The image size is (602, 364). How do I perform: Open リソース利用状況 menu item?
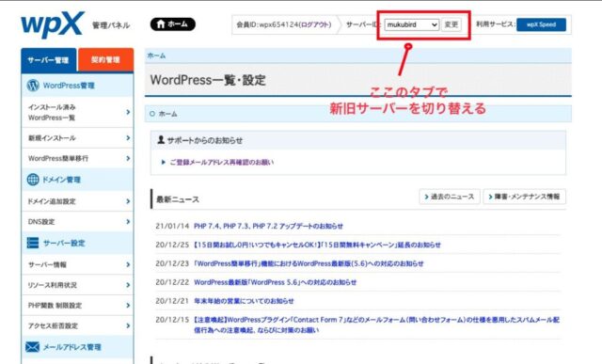point(77,285)
